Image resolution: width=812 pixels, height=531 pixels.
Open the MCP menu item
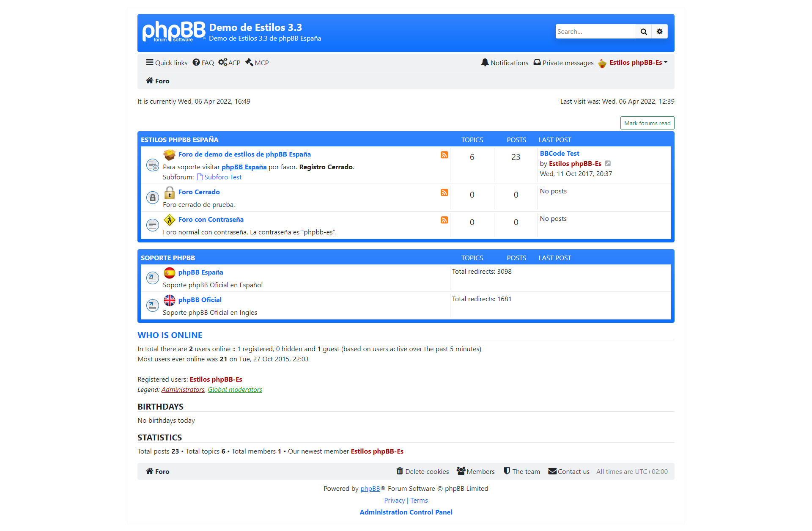[x=257, y=63]
